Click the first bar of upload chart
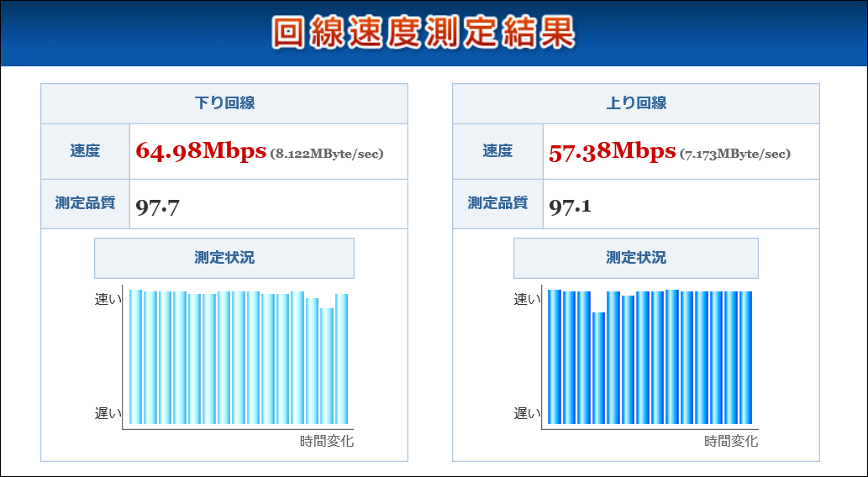 (x=554, y=358)
